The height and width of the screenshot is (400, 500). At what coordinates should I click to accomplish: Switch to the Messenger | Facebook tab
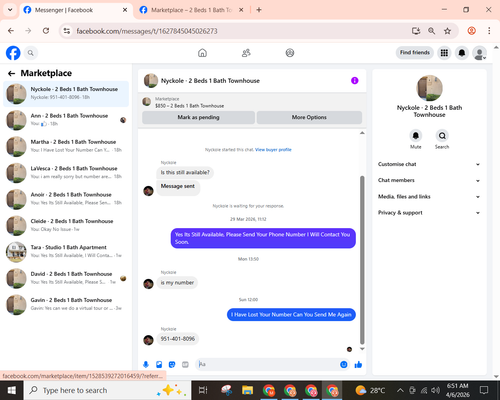[x=76, y=10]
